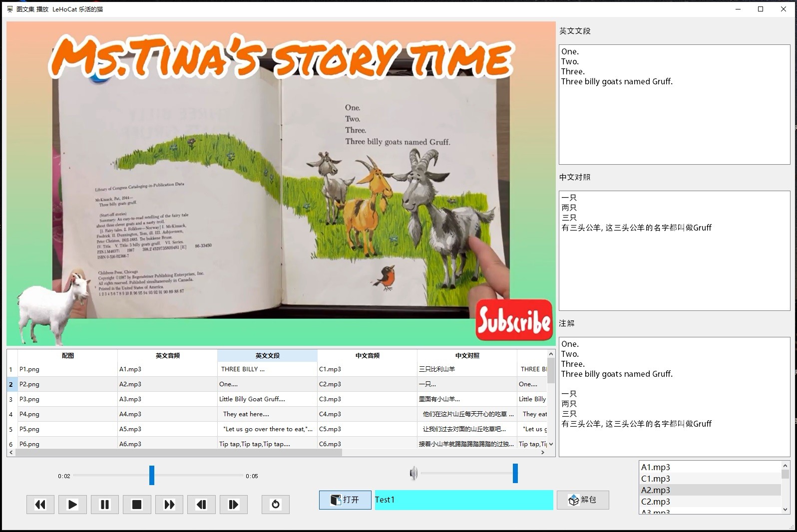This screenshot has height=532, width=797.
Task: Click the A4.mp3 table cell
Action: point(167,414)
